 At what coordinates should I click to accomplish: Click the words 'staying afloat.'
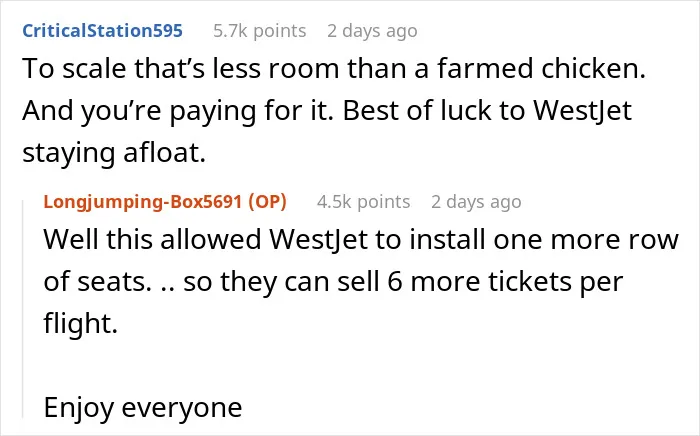click(114, 153)
